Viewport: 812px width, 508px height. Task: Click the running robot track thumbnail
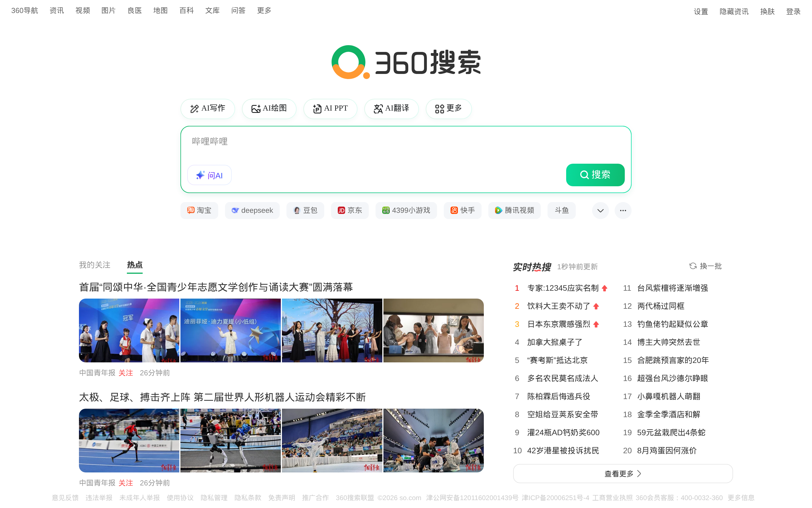(x=129, y=441)
